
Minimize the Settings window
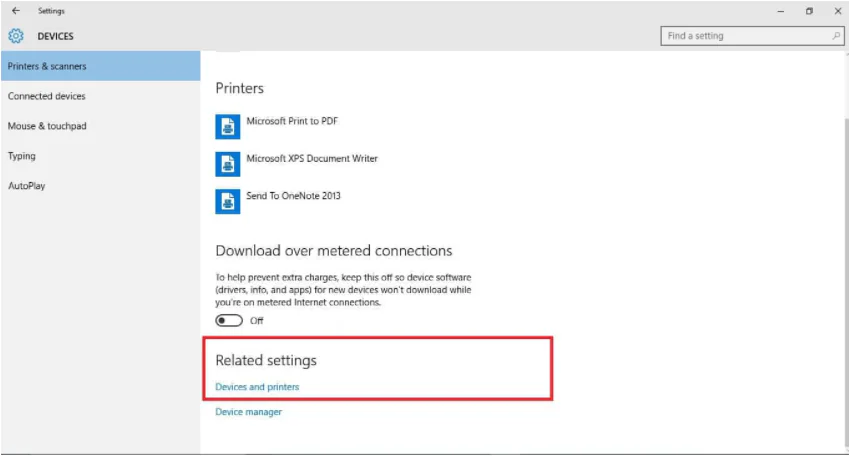(x=780, y=11)
